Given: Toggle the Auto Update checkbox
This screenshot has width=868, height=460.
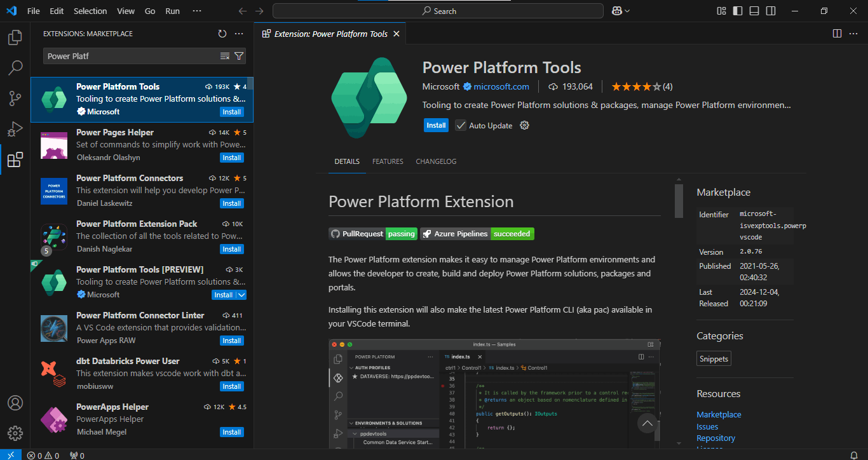Looking at the screenshot, I should (x=461, y=125).
